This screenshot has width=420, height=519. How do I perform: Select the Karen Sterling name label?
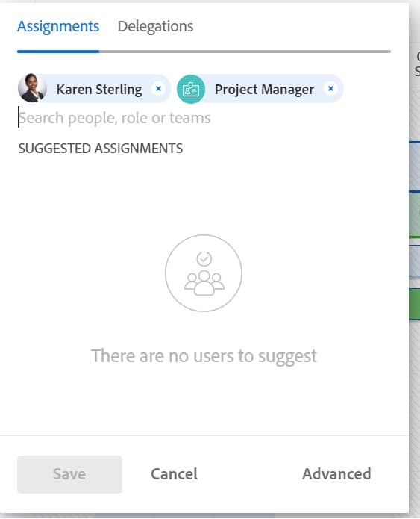click(x=99, y=90)
